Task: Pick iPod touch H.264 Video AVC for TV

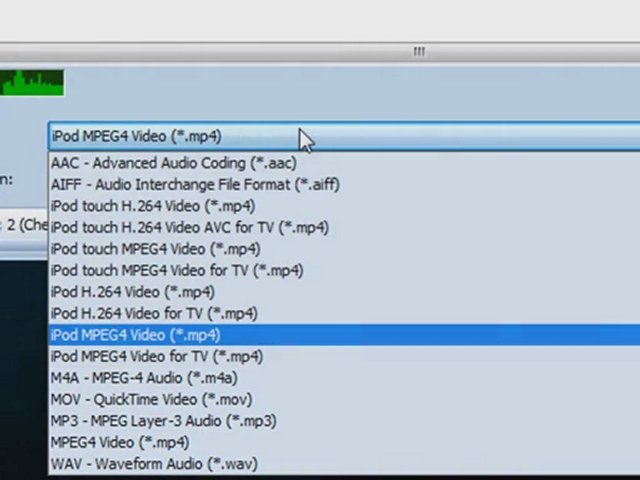Action: click(x=189, y=227)
